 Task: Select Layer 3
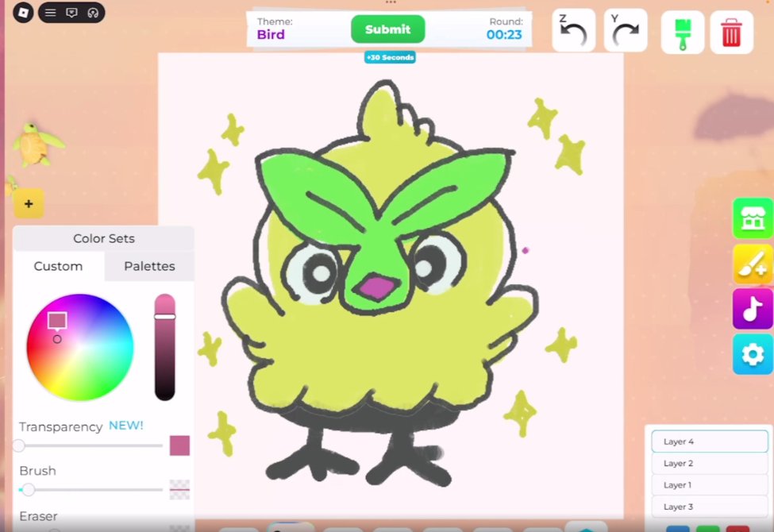tap(710, 507)
